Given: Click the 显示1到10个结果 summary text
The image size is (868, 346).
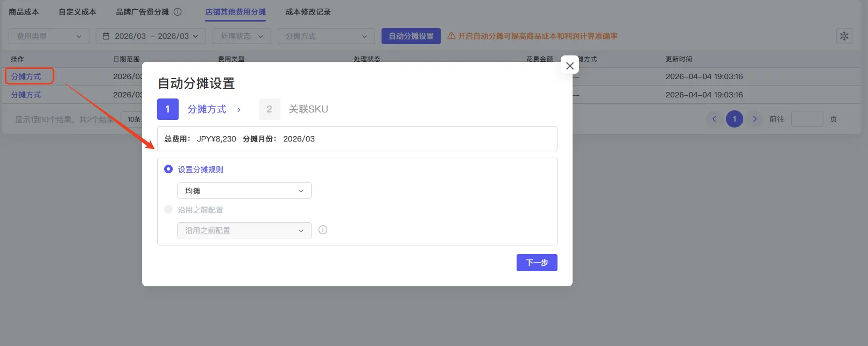Looking at the screenshot, I should [65, 119].
